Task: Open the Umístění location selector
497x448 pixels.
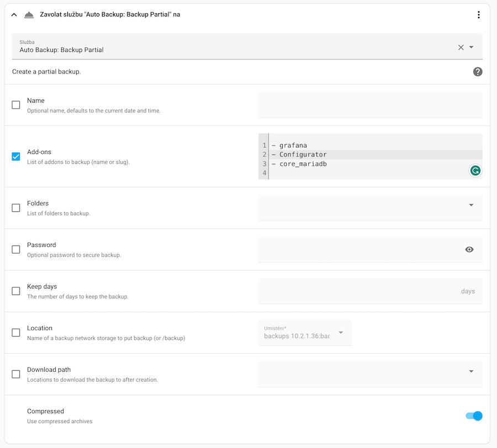Action: 341,332
